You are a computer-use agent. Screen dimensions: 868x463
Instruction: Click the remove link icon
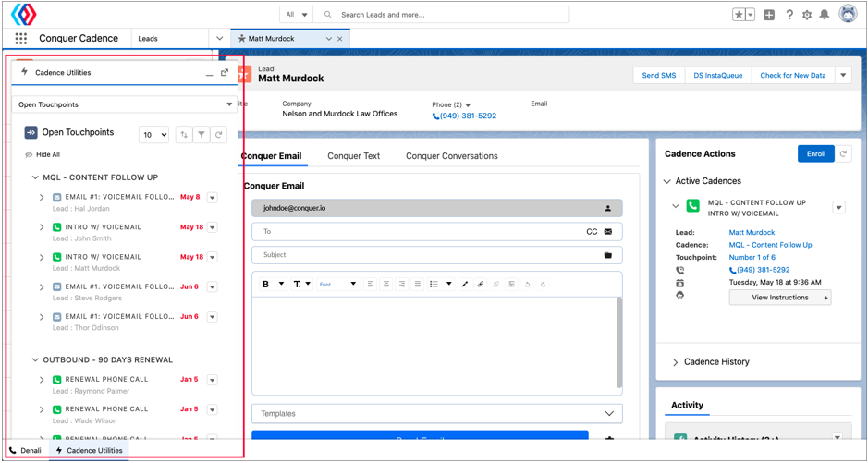(496, 284)
